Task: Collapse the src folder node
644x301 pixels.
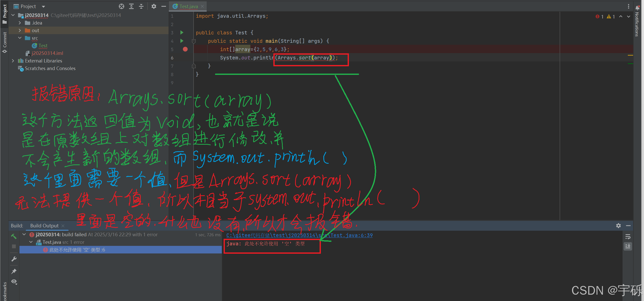Action: 20,38
